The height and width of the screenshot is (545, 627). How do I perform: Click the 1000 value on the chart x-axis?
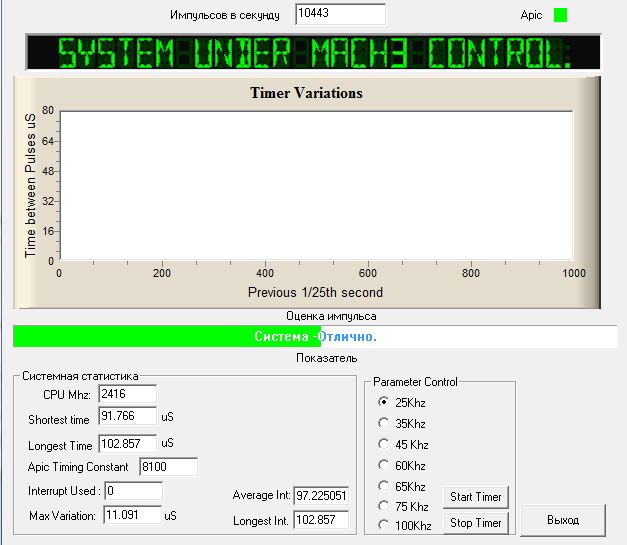tap(574, 273)
